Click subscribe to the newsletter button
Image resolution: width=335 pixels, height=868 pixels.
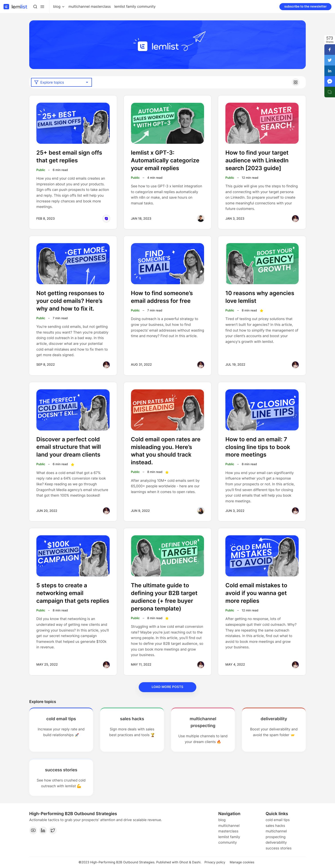[305, 6]
